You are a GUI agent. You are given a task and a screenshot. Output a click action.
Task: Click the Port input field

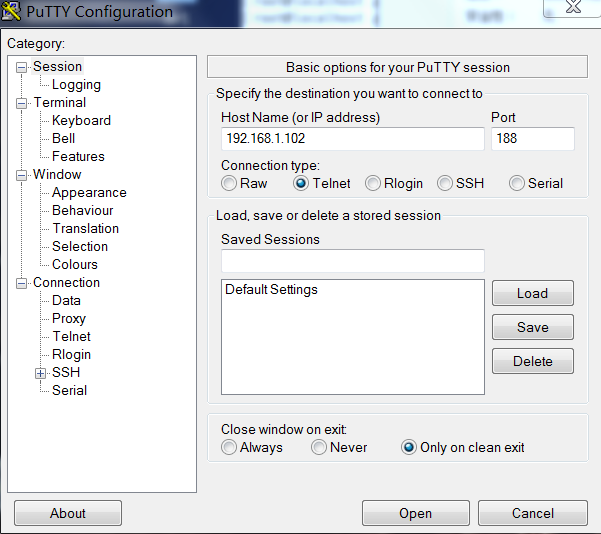[x=533, y=139]
